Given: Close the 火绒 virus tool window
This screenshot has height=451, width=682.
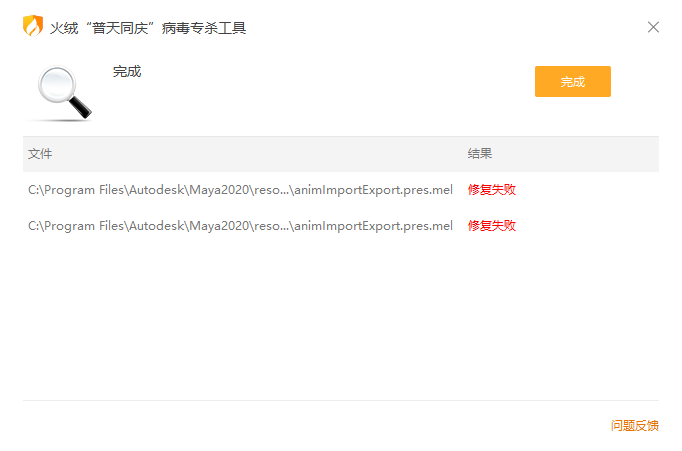Looking at the screenshot, I should pyautogui.click(x=653, y=27).
